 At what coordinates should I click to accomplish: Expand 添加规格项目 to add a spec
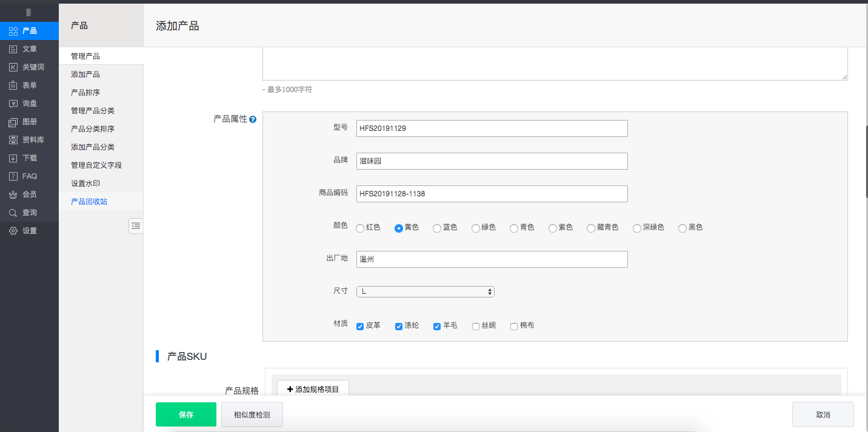tap(313, 389)
